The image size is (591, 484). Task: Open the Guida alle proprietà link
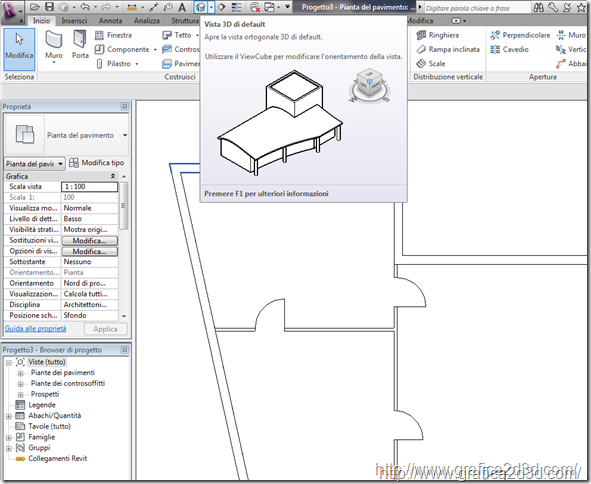point(35,328)
